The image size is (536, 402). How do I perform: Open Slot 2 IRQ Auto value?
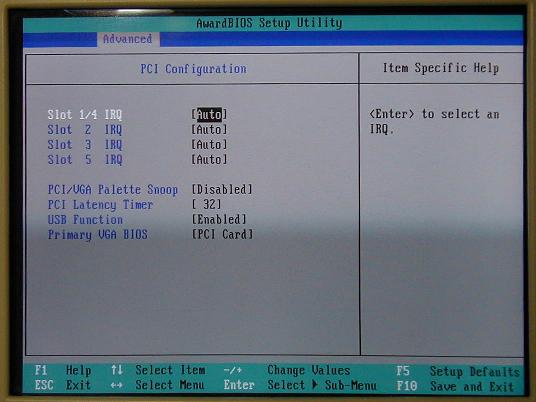[x=209, y=130]
